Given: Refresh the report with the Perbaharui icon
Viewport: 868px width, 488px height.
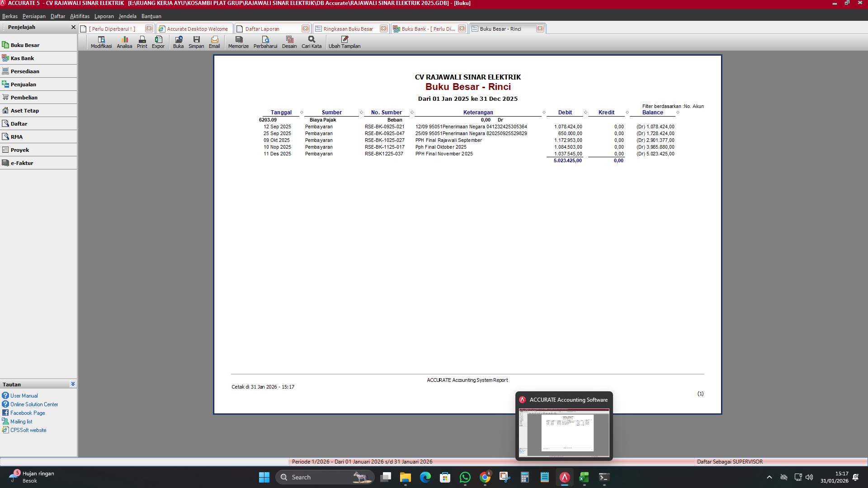Looking at the screenshot, I should click(265, 42).
